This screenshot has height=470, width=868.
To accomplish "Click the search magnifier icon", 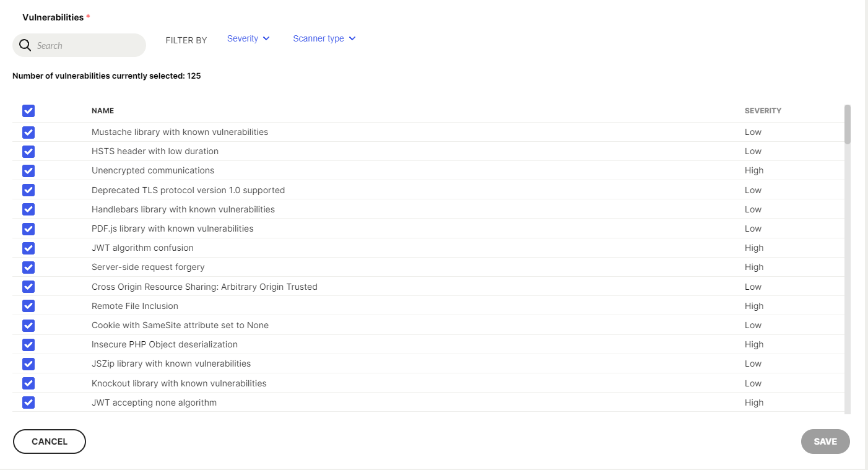I will pos(25,45).
